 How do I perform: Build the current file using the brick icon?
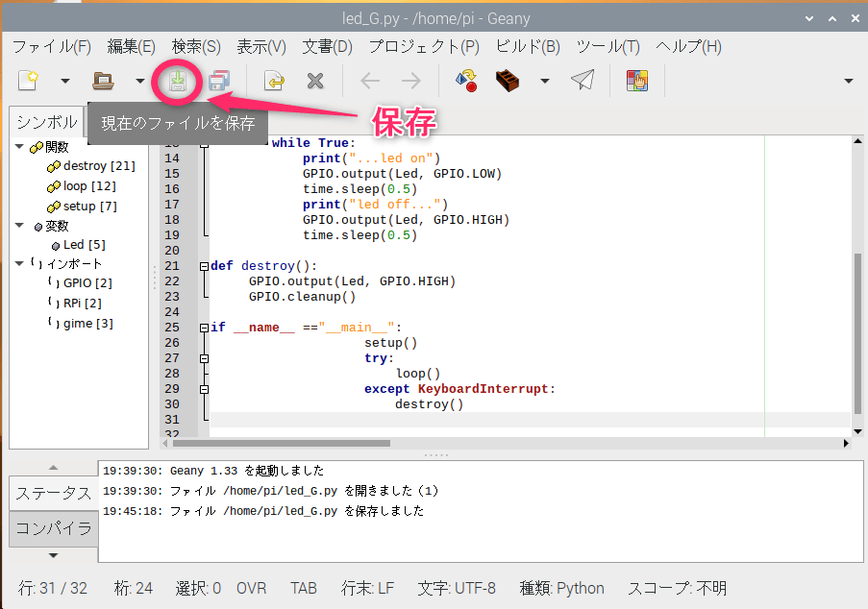[x=508, y=81]
